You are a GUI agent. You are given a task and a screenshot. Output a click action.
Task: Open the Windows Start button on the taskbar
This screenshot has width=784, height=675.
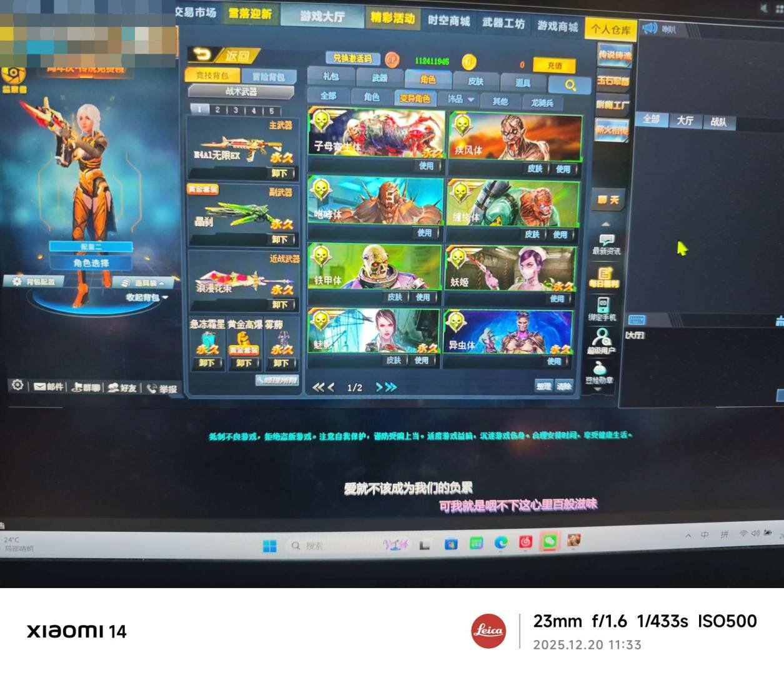click(x=270, y=546)
